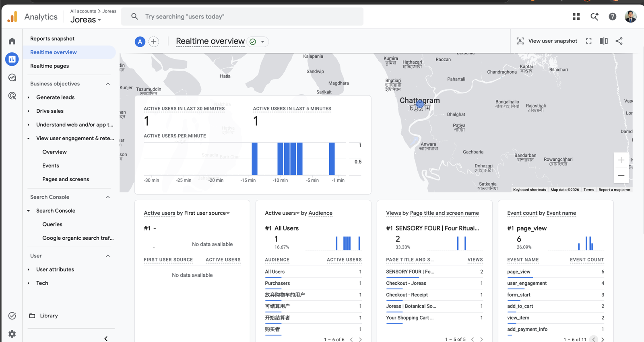
Task: Open the engagement Overview report
Action: click(x=54, y=152)
